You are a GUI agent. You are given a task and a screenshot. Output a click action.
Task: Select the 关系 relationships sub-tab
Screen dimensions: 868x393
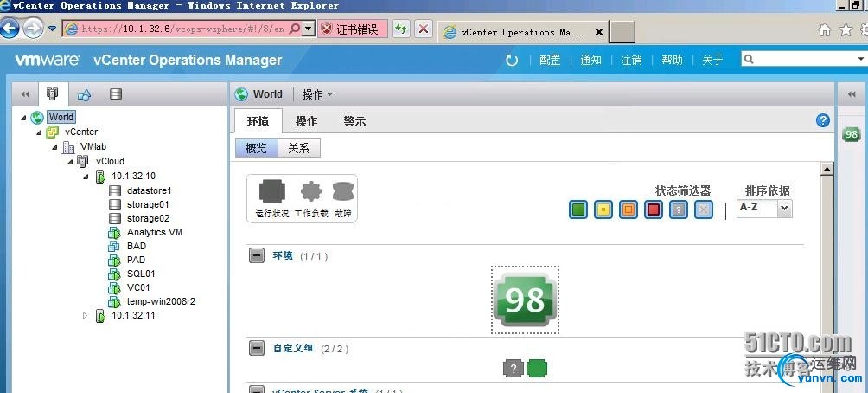[299, 148]
